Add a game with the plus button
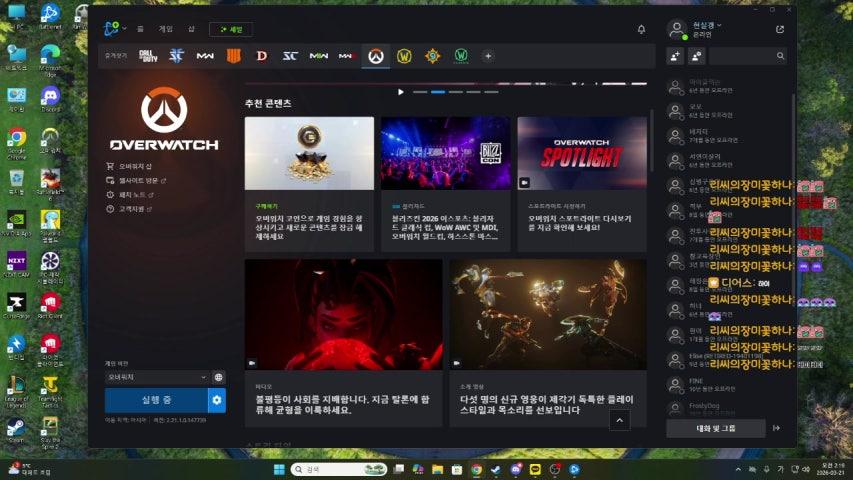 pyautogui.click(x=488, y=56)
